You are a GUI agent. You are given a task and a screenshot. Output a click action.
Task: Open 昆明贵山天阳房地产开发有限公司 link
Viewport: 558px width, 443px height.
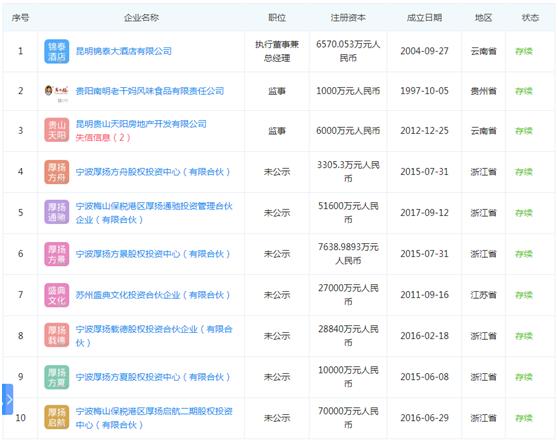click(x=141, y=124)
